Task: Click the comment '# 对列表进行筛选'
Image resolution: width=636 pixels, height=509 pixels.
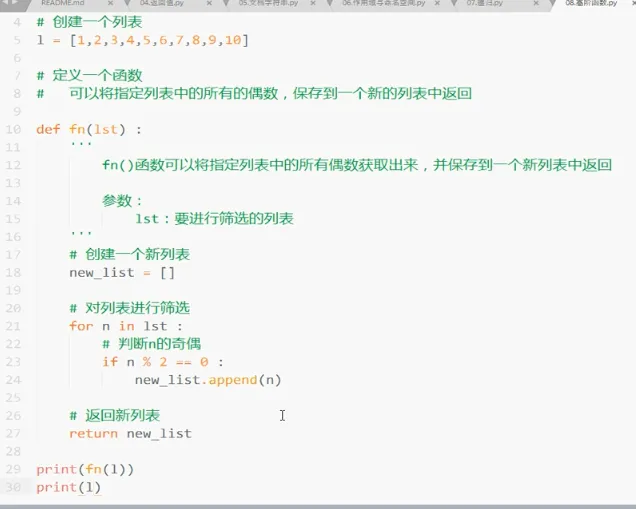Action: [129, 308]
